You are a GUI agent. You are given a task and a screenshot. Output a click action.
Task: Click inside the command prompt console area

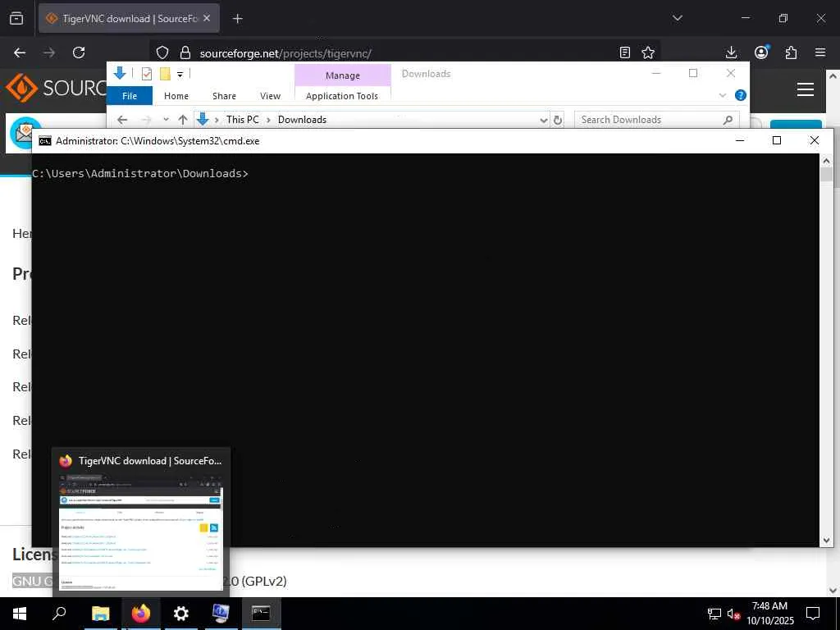coord(426,349)
